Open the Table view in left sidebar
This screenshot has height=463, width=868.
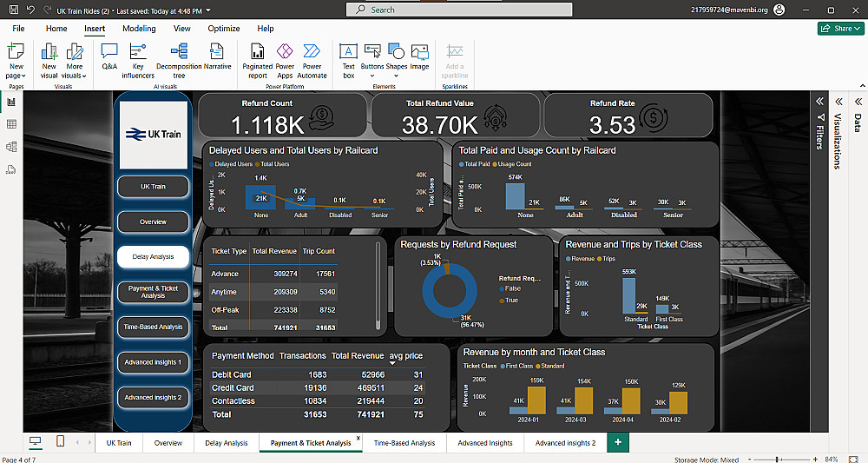coord(11,124)
